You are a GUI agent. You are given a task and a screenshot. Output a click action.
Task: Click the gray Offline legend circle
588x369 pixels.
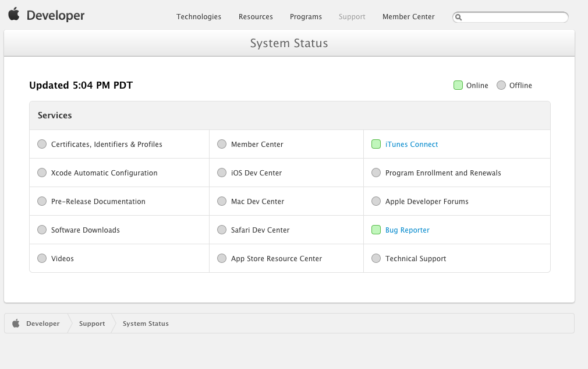(501, 85)
